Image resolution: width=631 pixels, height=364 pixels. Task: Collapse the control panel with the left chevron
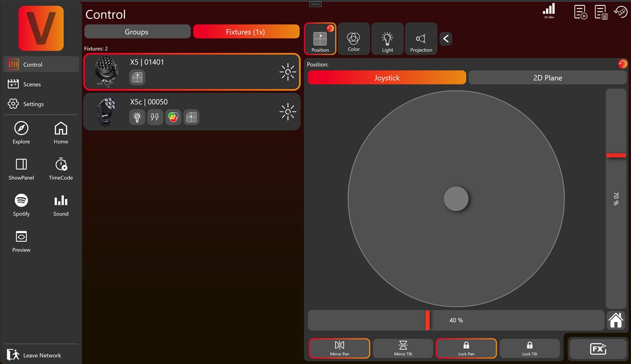(445, 39)
